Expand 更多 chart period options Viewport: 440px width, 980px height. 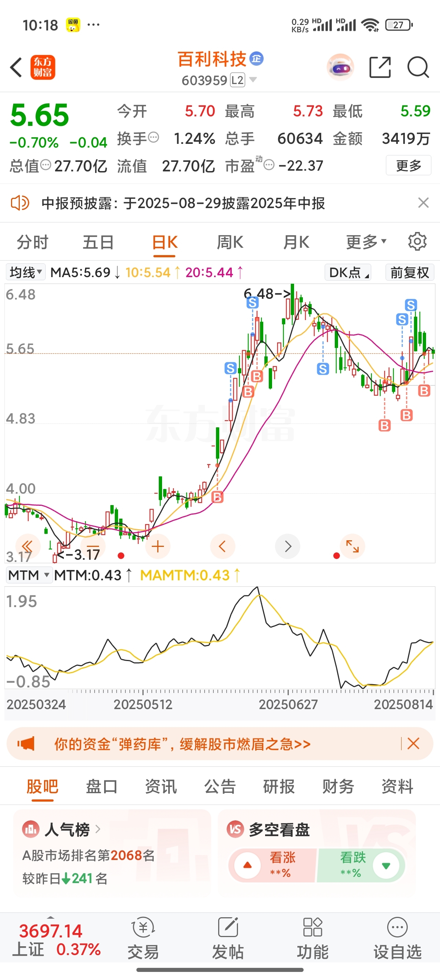[366, 242]
